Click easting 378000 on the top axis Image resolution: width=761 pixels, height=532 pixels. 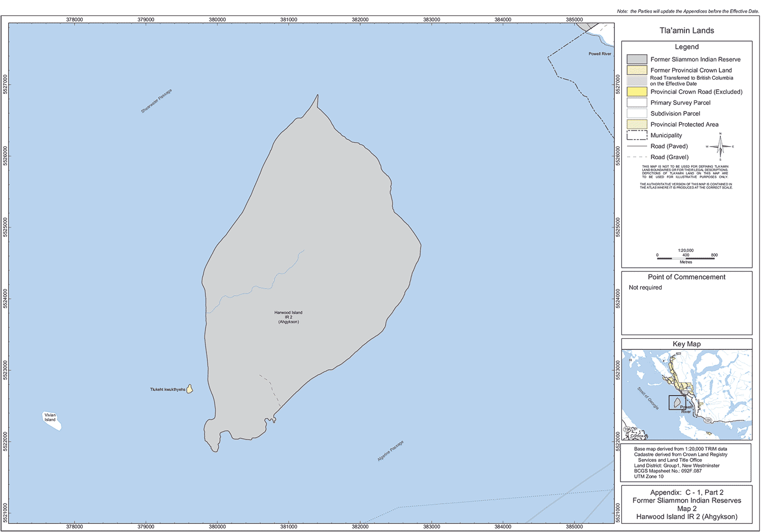75,19
